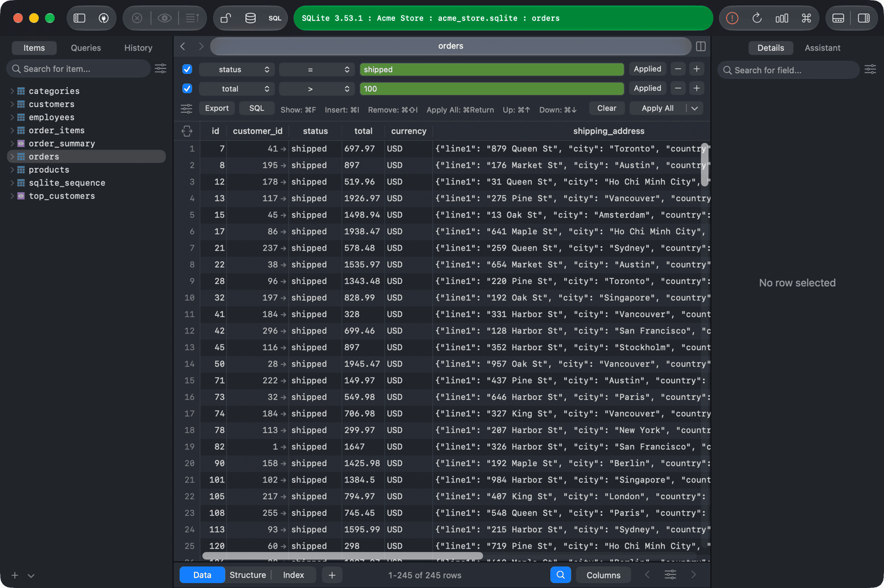The image size is (884, 588).
Task: Open the greater-than operator dropdown
Action: click(317, 88)
